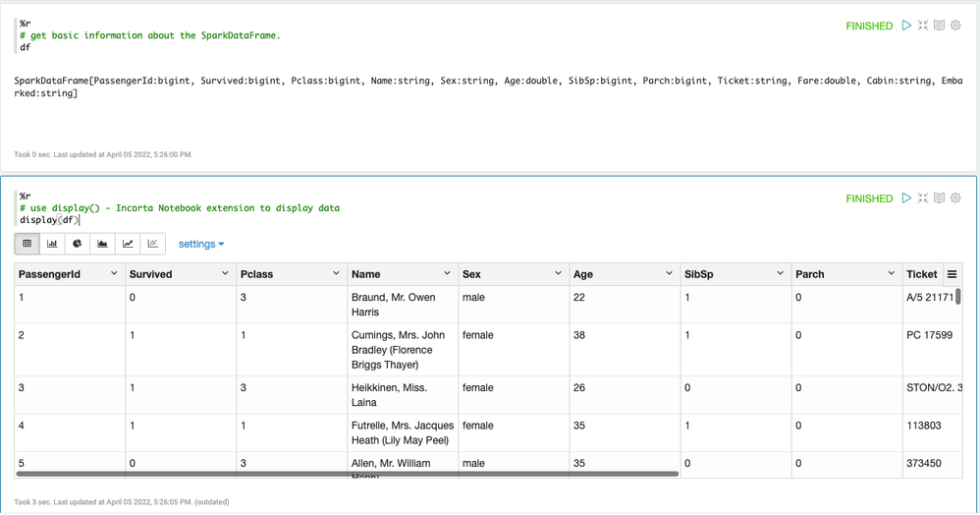Click the Name column header
This screenshot has height=515, width=980.
[x=366, y=274]
